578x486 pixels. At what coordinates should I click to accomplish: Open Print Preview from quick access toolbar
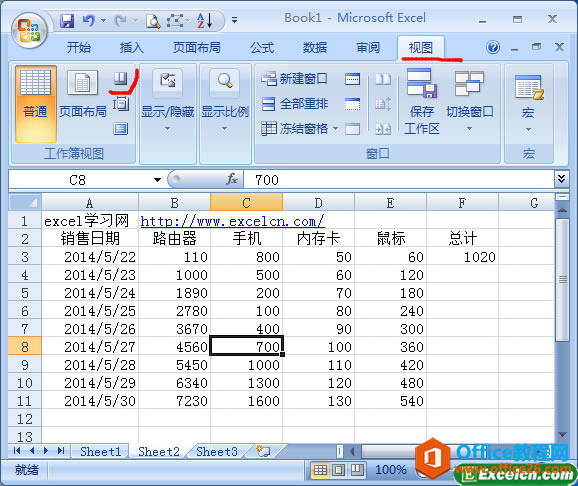pyautogui.click(x=153, y=21)
